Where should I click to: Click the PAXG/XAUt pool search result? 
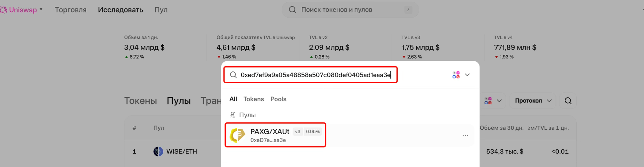pyautogui.click(x=275, y=135)
